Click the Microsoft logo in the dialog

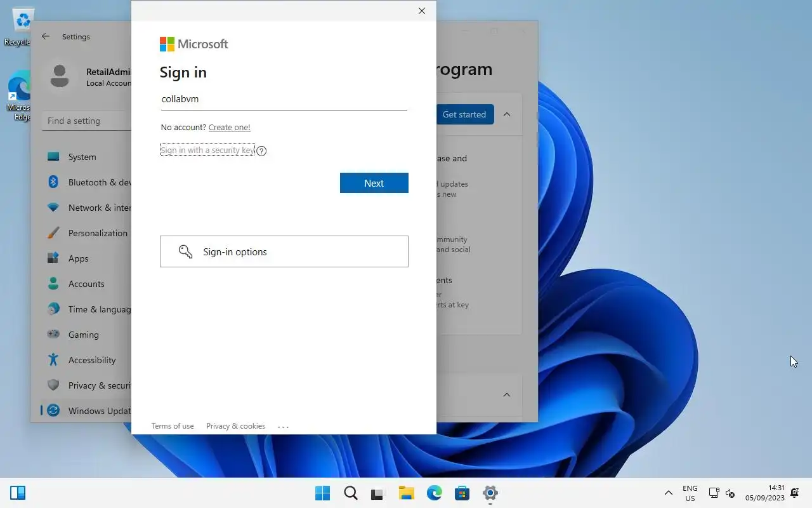(193, 44)
